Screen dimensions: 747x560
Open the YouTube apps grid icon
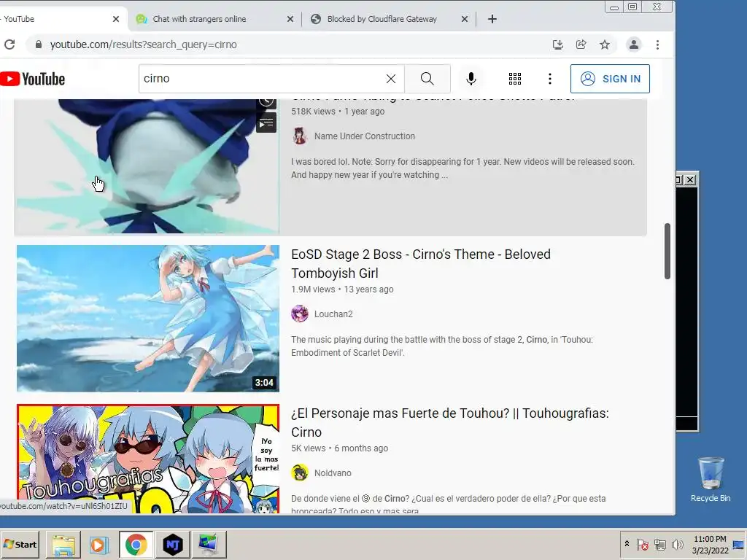[514, 79]
